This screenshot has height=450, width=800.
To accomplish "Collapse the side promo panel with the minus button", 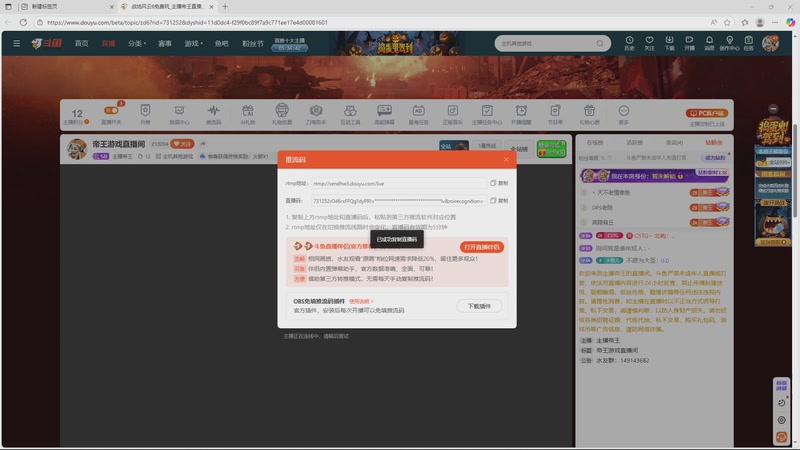I will tap(773, 109).
